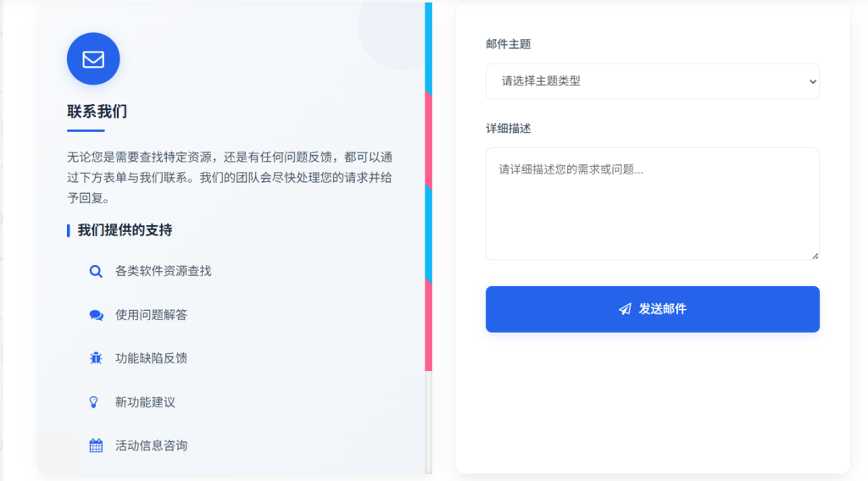The height and width of the screenshot is (481, 868).
Task: Click the paper plane icon in send button
Action: pos(625,309)
